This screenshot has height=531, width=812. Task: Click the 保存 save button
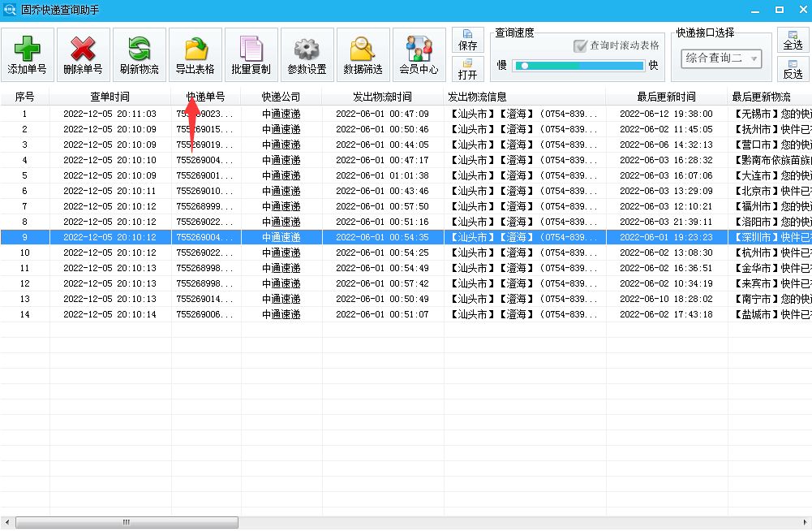pos(467,41)
